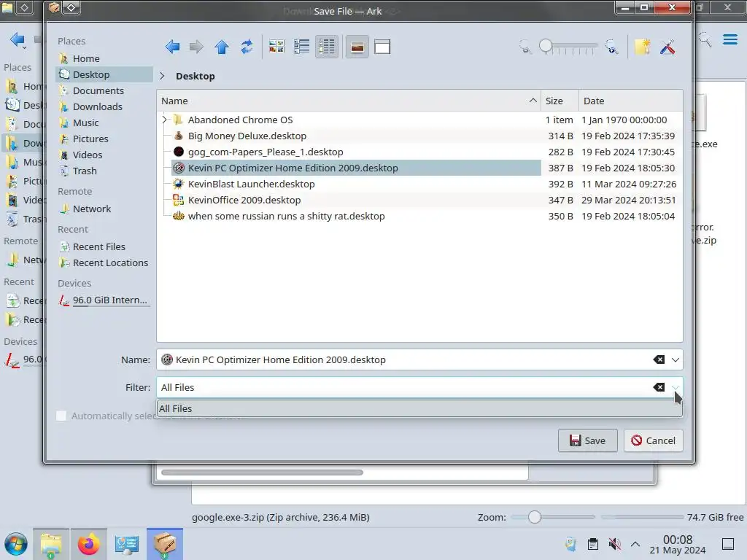Click the Cancel button
This screenshot has width=747, height=560.
pos(653,440)
